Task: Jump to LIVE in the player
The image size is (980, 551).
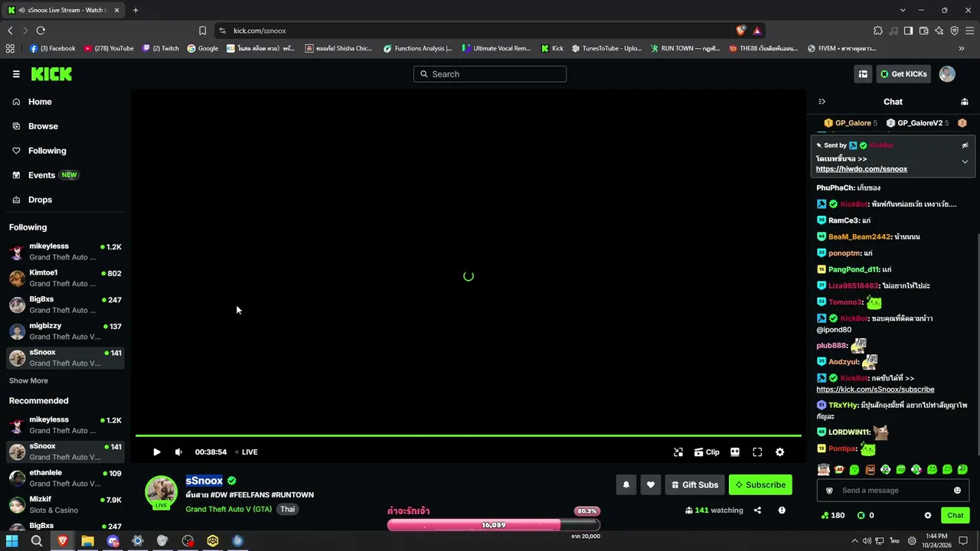Action: click(247, 452)
